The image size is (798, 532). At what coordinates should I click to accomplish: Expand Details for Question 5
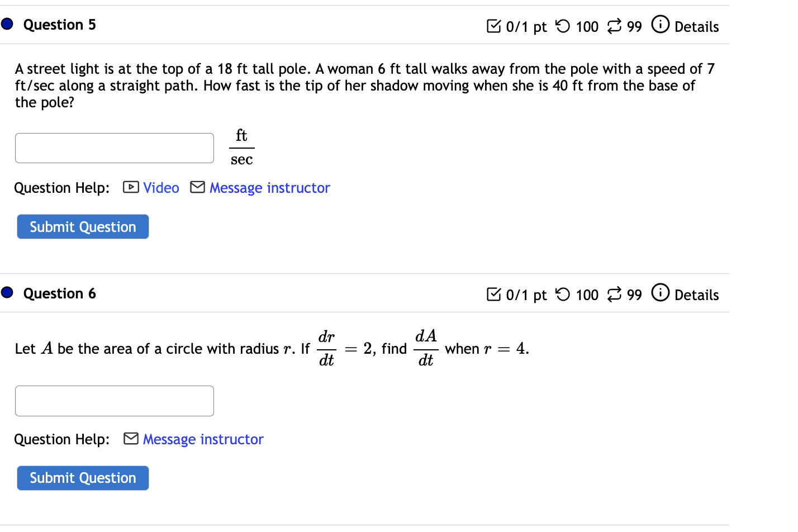coord(698,26)
